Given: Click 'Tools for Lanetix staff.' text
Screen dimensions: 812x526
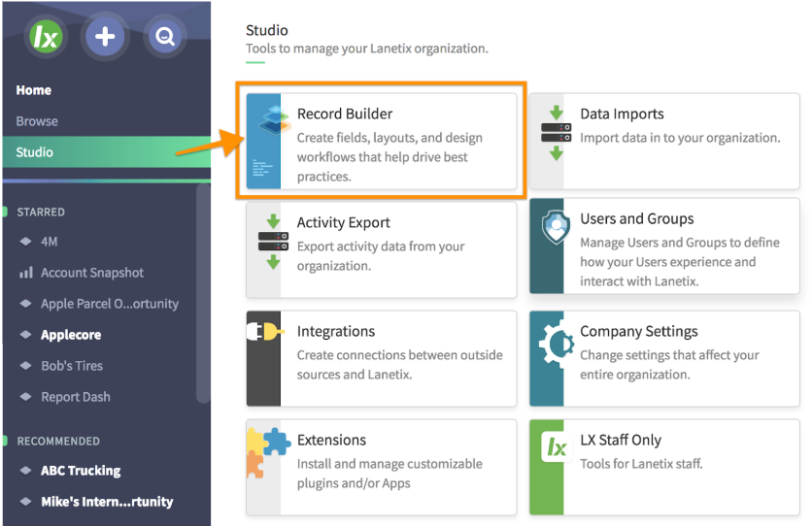Looking at the screenshot, I should [x=641, y=464].
